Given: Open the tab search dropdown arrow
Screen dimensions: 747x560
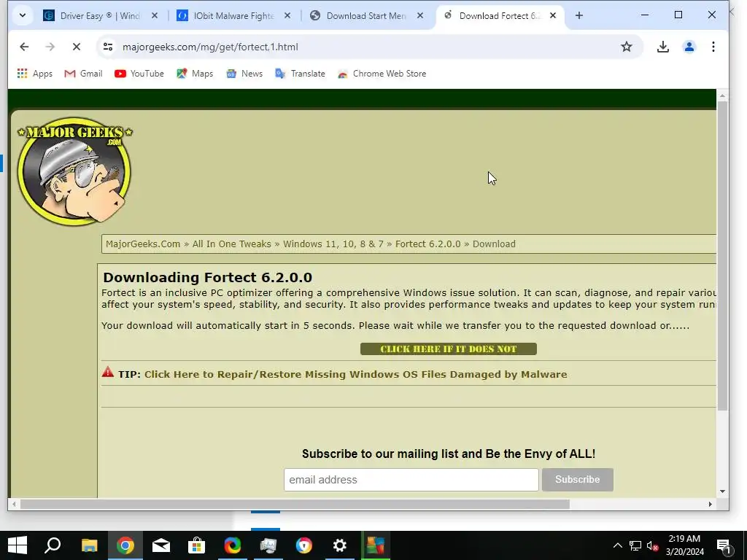Looking at the screenshot, I should click(x=23, y=16).
